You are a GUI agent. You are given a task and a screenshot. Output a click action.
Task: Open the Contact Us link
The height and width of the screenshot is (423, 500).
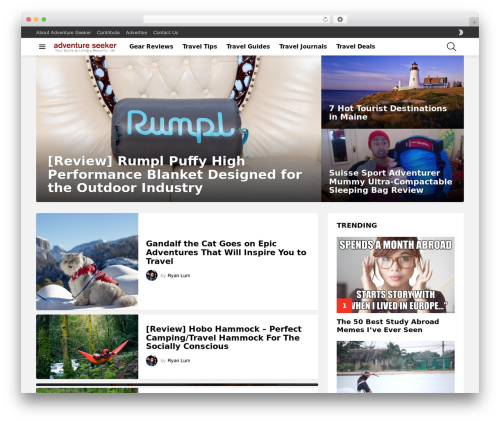pos(166,33)
